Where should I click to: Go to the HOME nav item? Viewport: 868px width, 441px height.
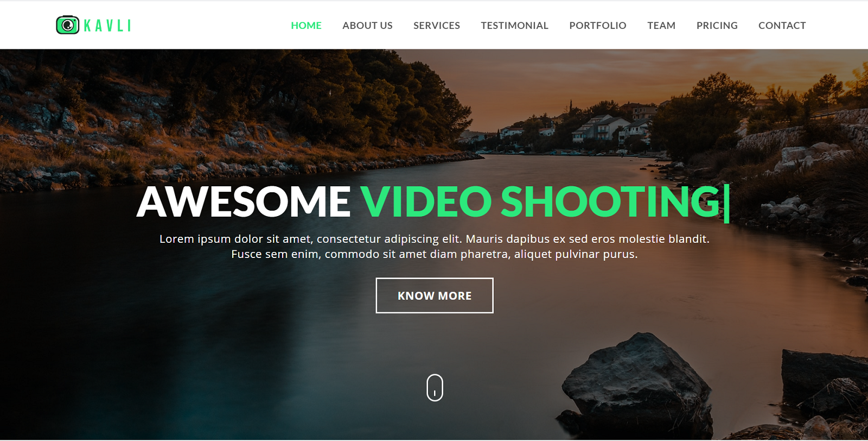[306, 26]
